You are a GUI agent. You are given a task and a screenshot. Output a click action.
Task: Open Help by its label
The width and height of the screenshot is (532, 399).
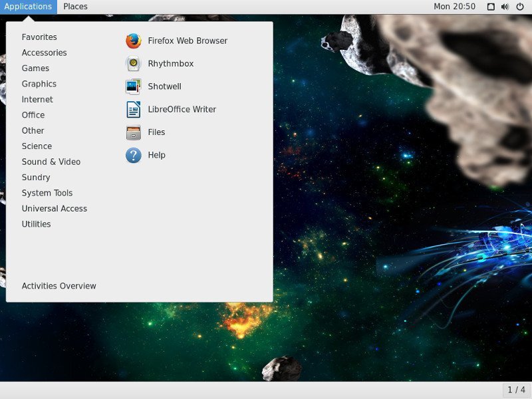(157, 155)
